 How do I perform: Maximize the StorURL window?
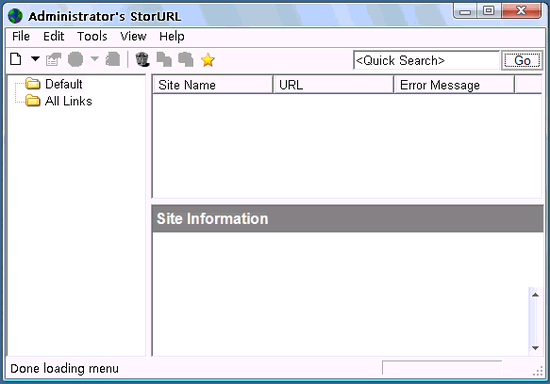click(x=489, y=11)
